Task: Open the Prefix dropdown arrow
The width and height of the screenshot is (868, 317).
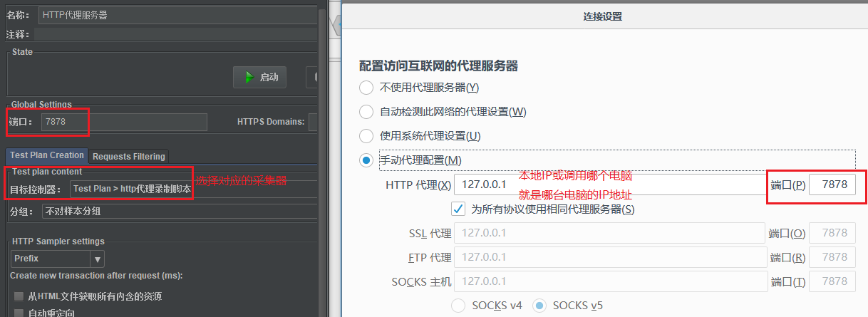Action: click(x=98, y=259)
